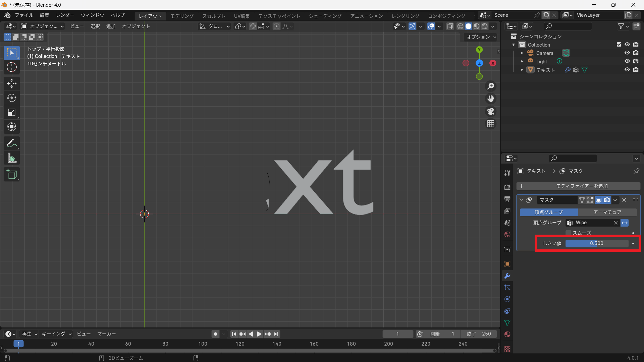The height and width of the screenshot is (362, 644).
Task: Hide Camera with its eye icon
Action: click(x=627, y=53)
